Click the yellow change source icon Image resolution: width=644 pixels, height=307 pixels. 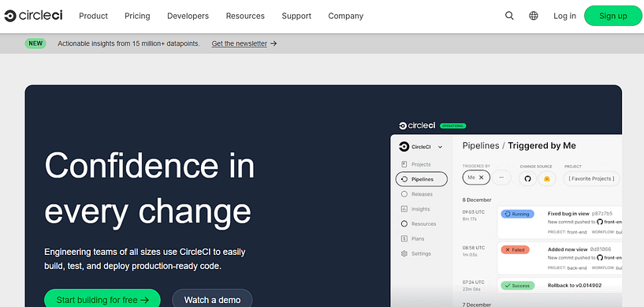coord(547,178)
